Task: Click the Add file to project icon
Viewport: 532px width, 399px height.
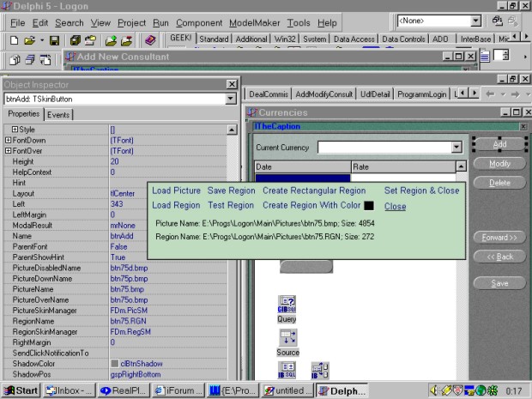Action: coord(111,40)
